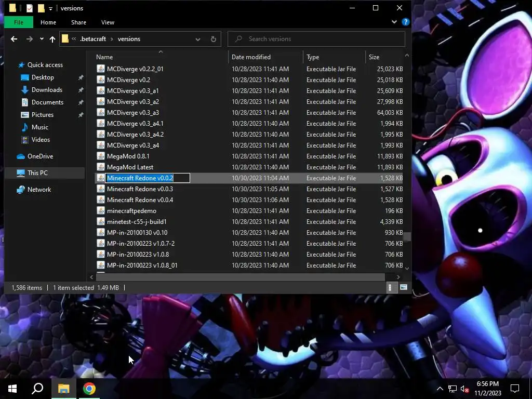Go back with the Back arrow
This screenshot has width=532, height=399.
pos(14,39)
